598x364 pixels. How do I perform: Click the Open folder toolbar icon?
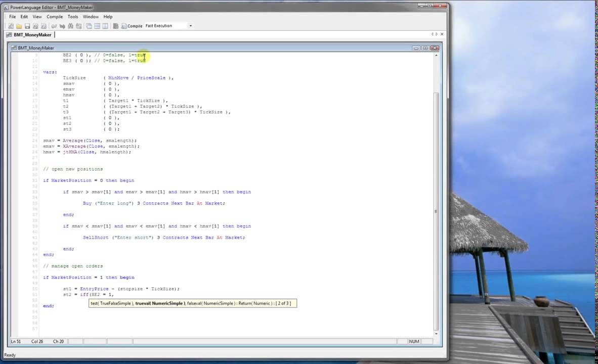(x=19, y=26)
